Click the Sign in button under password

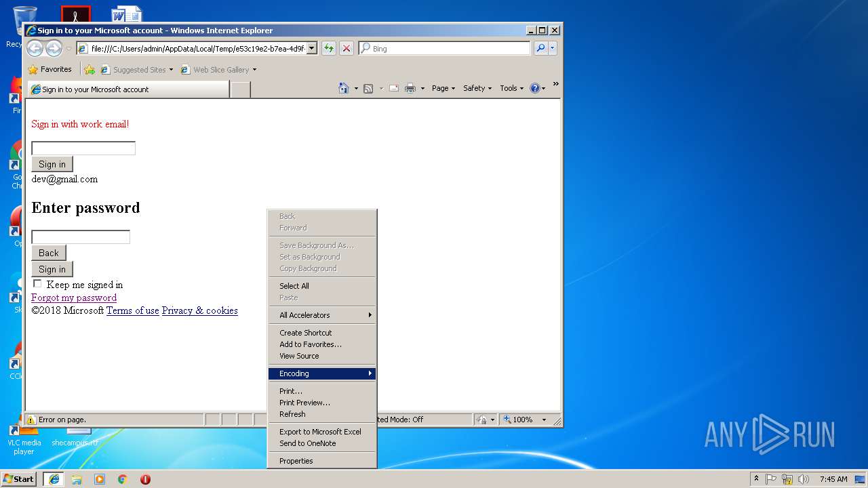pos(52,269)
